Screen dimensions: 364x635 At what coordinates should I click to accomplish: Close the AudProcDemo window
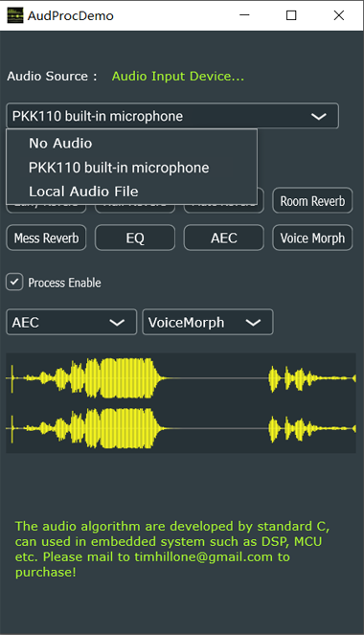point(339,15)
